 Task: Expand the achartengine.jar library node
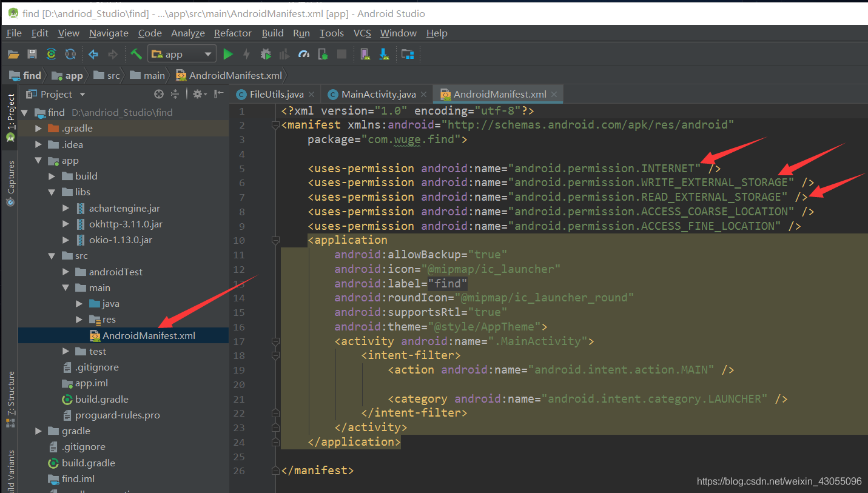(x=66, y=208)
